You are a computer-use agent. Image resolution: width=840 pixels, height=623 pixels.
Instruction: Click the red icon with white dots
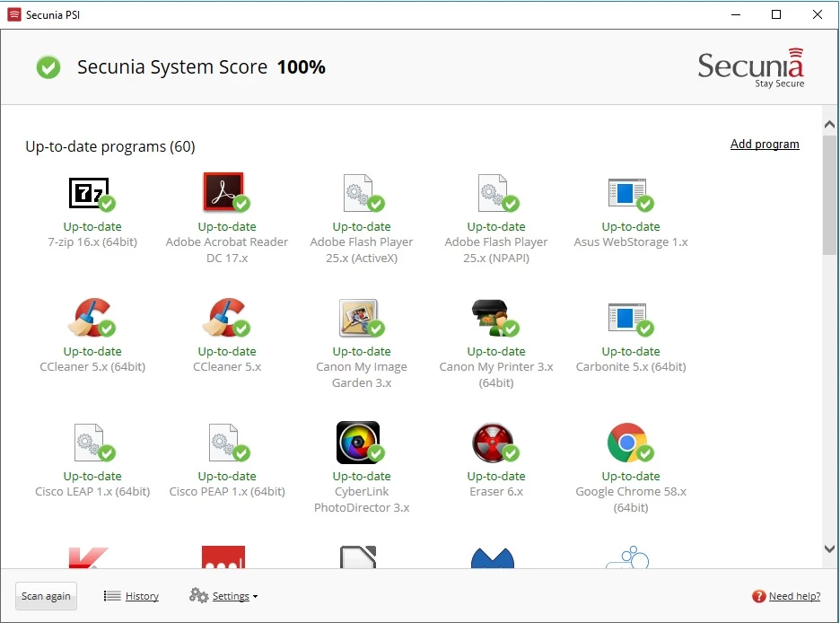point(223,557)
